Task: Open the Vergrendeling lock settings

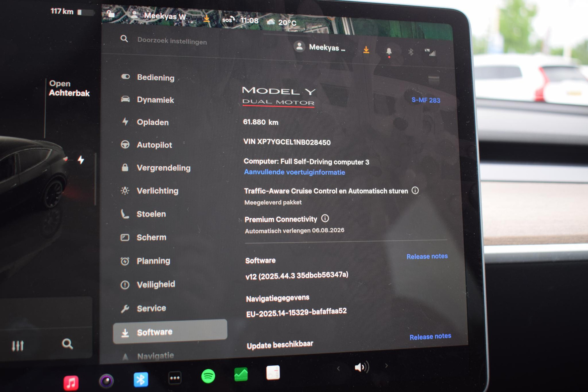Action: tap(156, 168)
